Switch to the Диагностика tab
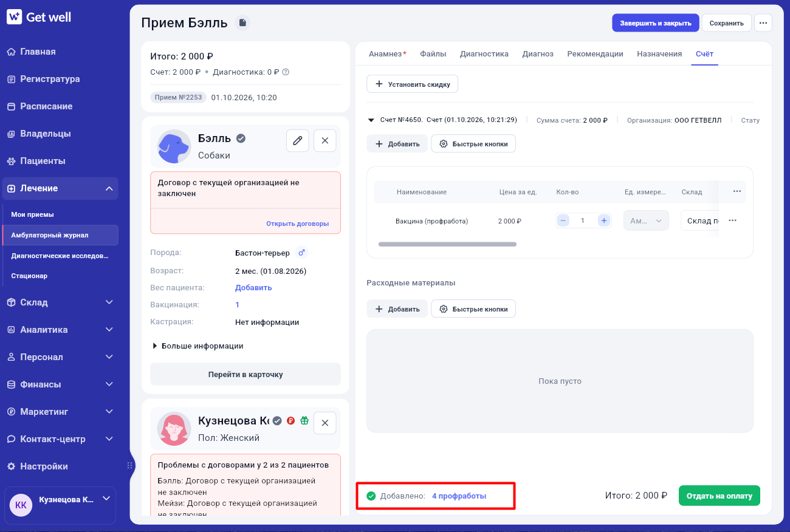The image size is (790, 532). [484, 54]
